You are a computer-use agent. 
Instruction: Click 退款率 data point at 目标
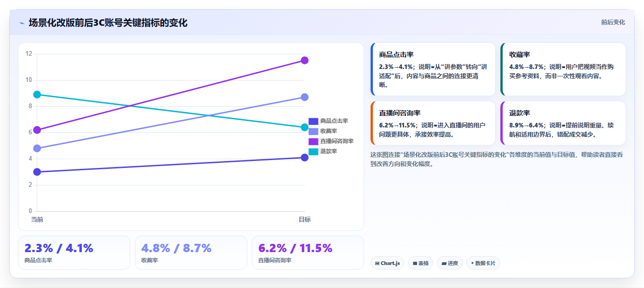(x=304, y=127)
